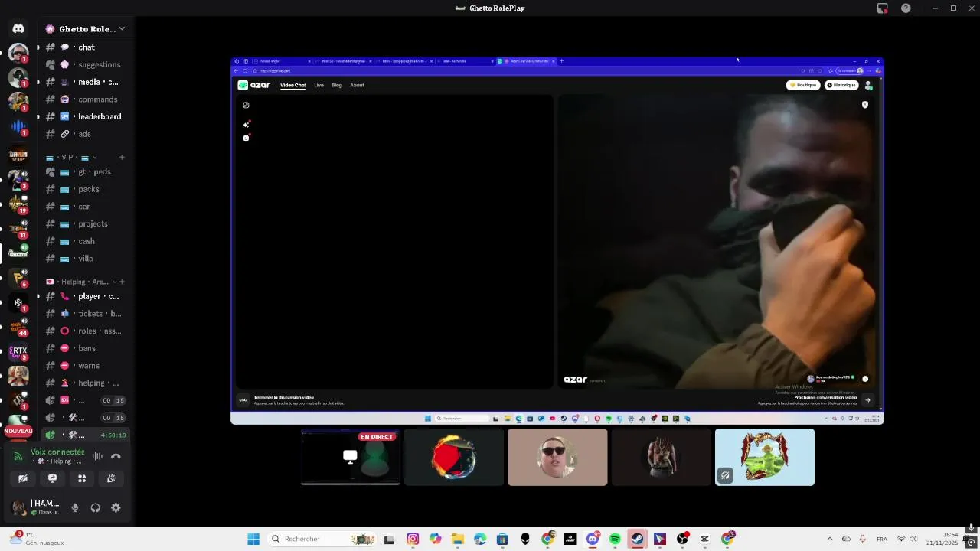The width and height of the screenshot is (980, 551).
Task: Click About tab in azar stream
Action: click(357, 85)
